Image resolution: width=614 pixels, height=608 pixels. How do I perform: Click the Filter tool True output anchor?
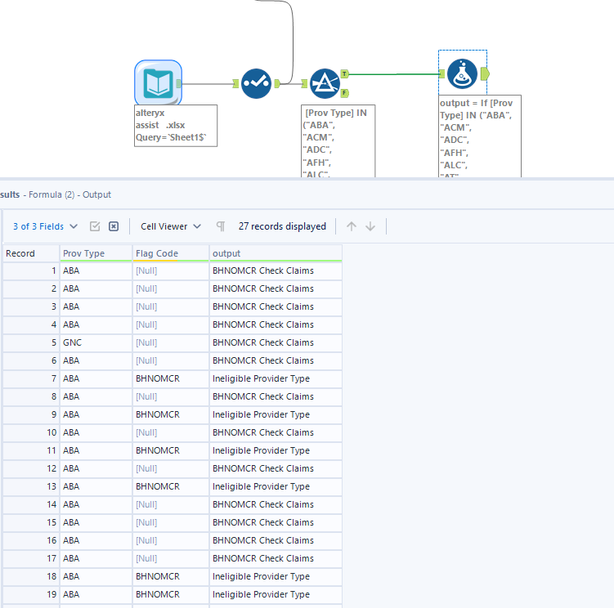(344, 74)
